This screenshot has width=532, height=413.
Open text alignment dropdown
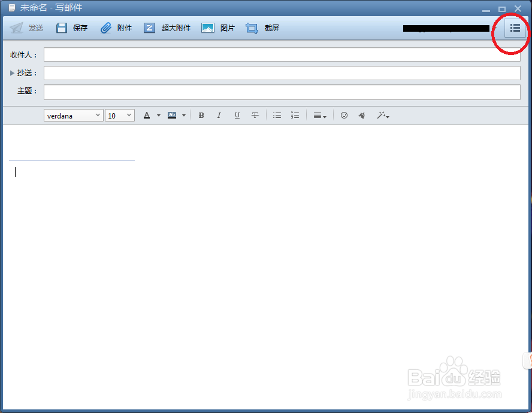[319, 116]
